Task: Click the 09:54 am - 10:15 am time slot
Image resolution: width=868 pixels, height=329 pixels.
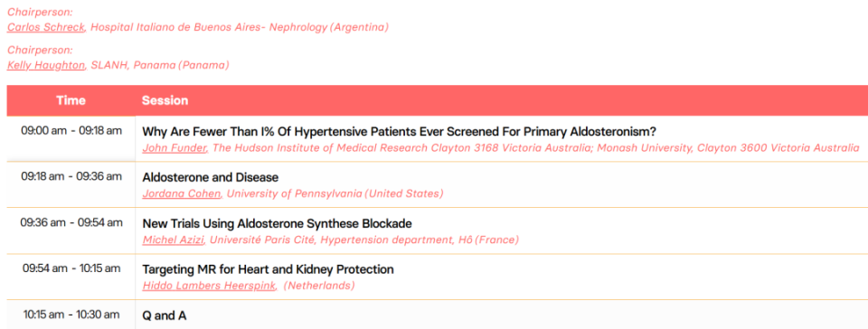Action: [x=71, y=268]
